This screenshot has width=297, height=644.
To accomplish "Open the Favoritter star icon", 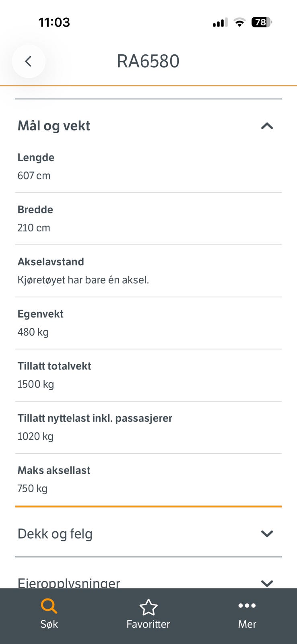I will click(x=148, y=607).
